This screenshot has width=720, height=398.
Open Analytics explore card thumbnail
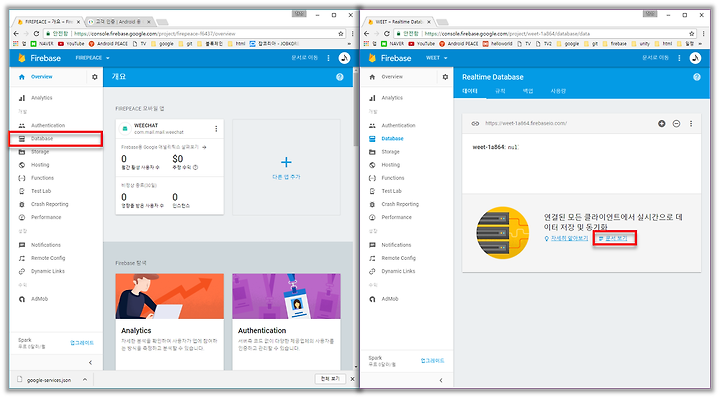[x=169, y=297]
